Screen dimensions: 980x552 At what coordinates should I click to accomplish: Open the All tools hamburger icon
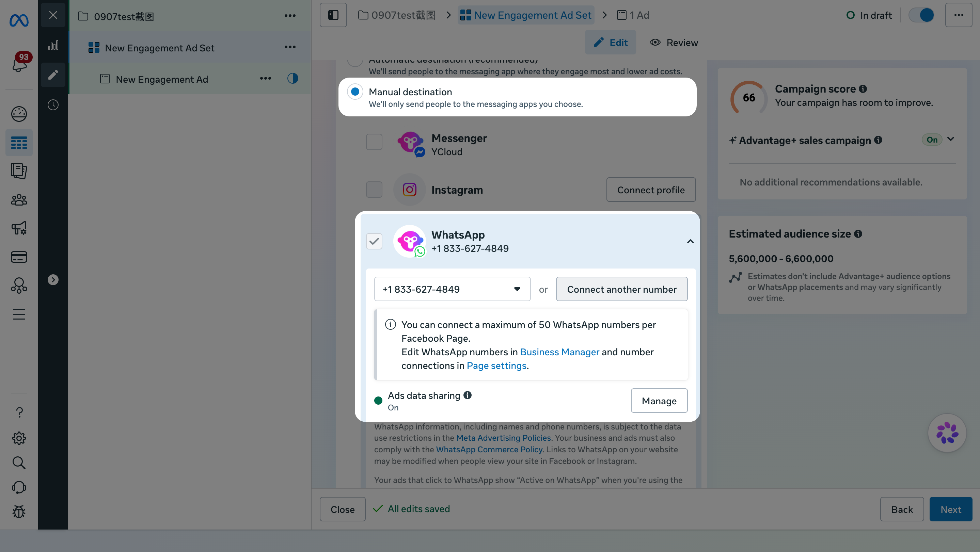click(x=19, y=314)
